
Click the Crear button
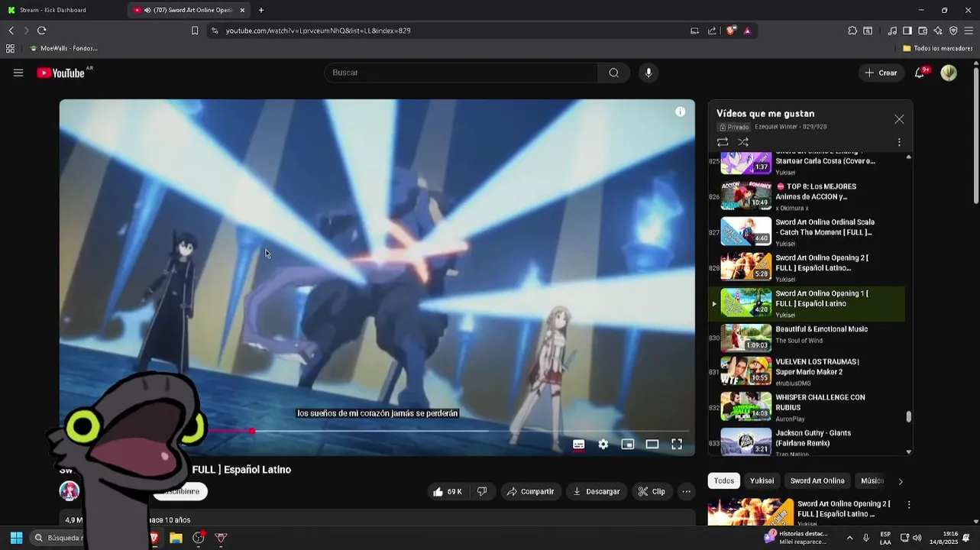881,73
